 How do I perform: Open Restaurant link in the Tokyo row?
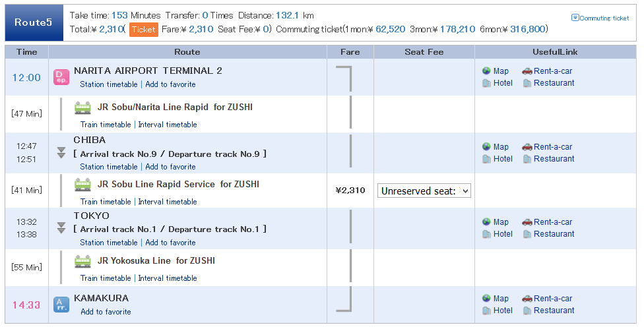(554, 234)
